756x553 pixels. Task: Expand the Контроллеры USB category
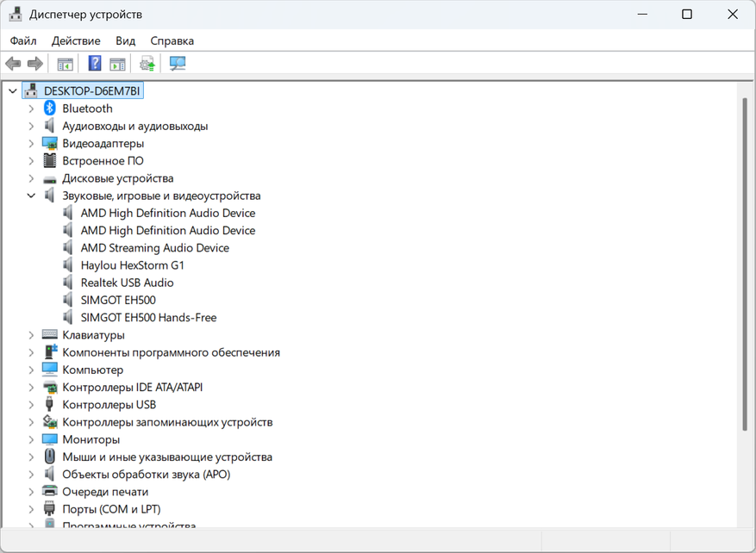pos(31,405)
